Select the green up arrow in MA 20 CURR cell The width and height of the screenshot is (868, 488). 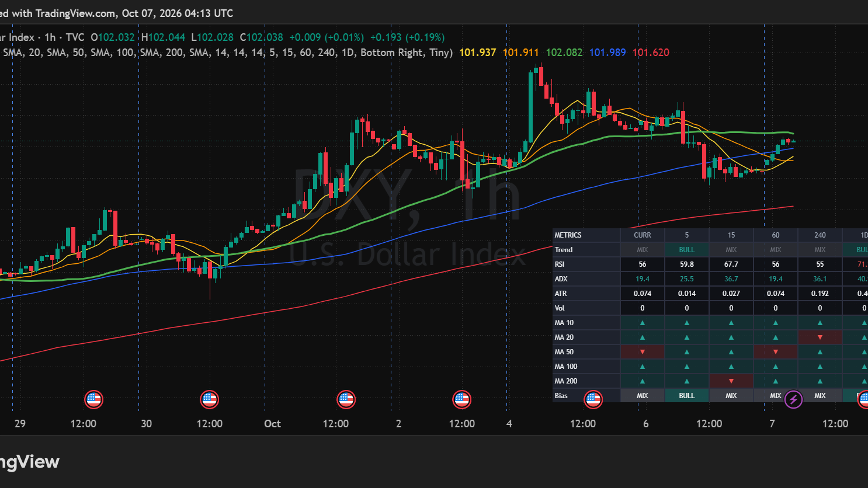pyautogui.click(x=643, y=337)
